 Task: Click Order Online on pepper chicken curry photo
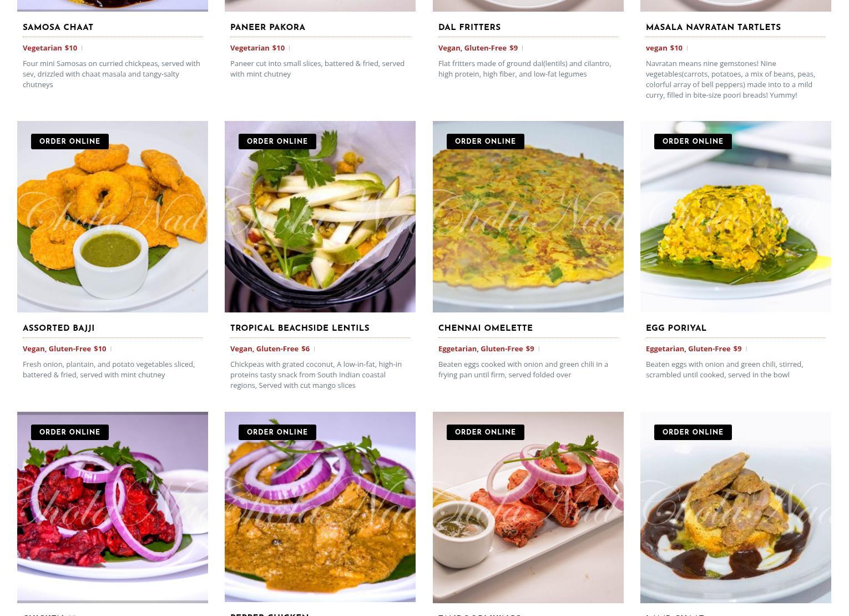[277, 432]
